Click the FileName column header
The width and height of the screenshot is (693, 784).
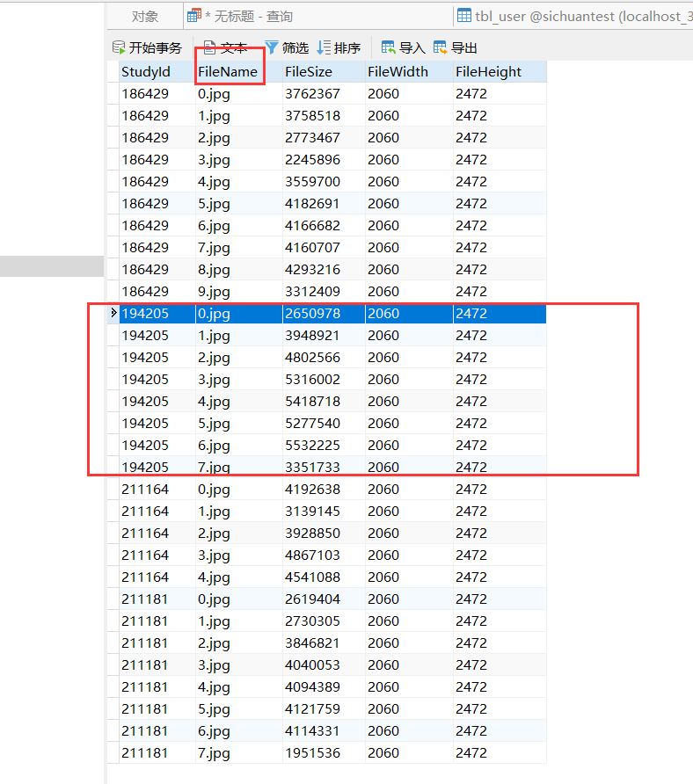(228, 72)
